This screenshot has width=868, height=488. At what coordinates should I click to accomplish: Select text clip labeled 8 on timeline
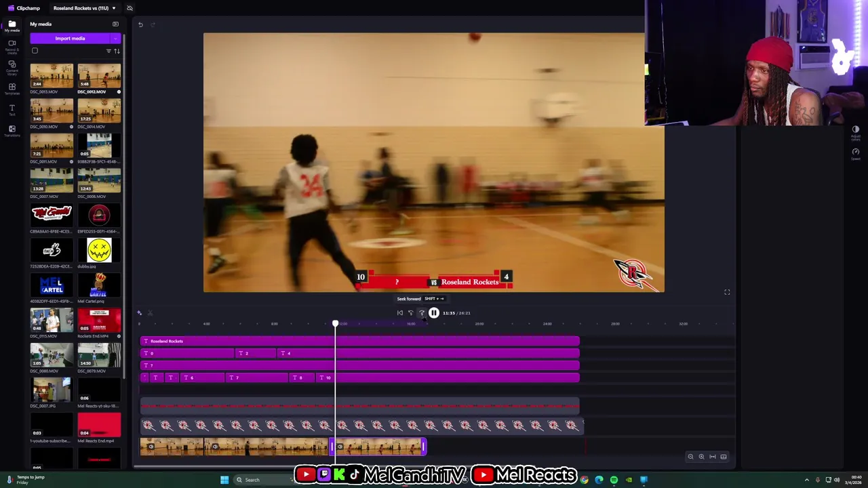pos(302,378)
